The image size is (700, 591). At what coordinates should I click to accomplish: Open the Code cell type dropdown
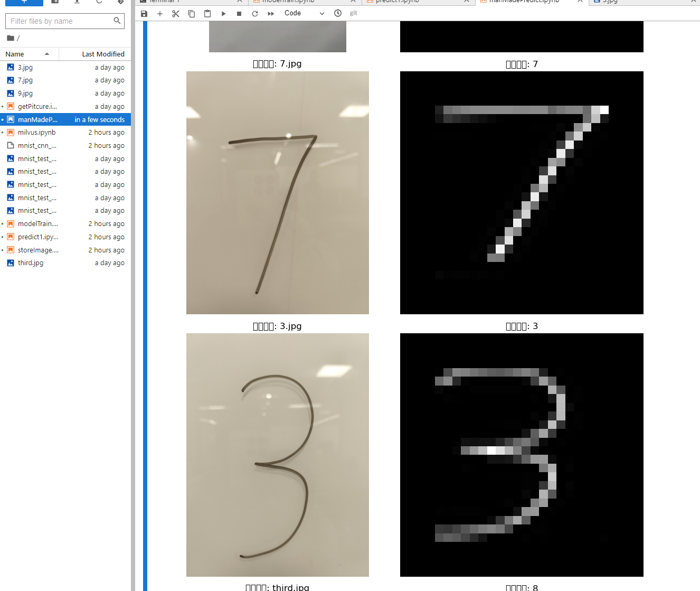(304, 13)
